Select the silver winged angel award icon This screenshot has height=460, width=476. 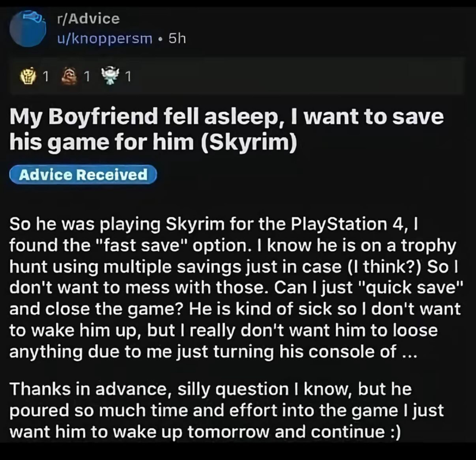110,76
